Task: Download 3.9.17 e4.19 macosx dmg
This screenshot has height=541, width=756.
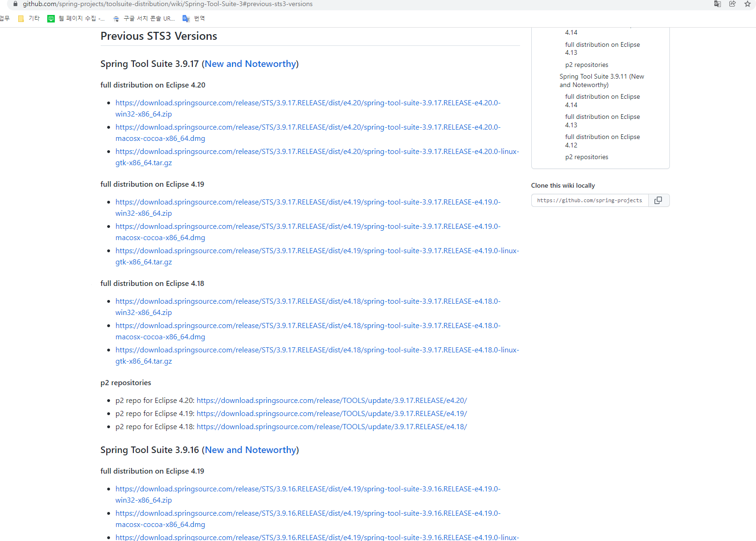Action: point(308,232)
